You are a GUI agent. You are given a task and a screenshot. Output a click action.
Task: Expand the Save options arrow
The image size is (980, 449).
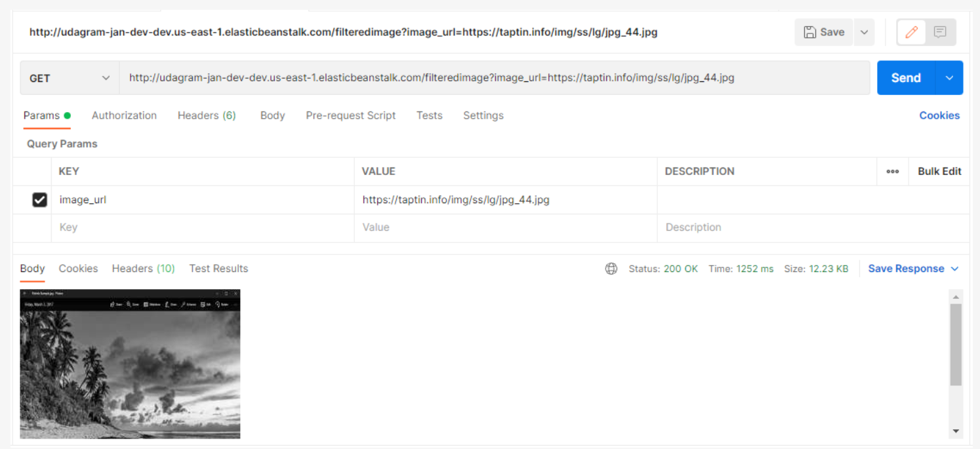pos(865,32)
